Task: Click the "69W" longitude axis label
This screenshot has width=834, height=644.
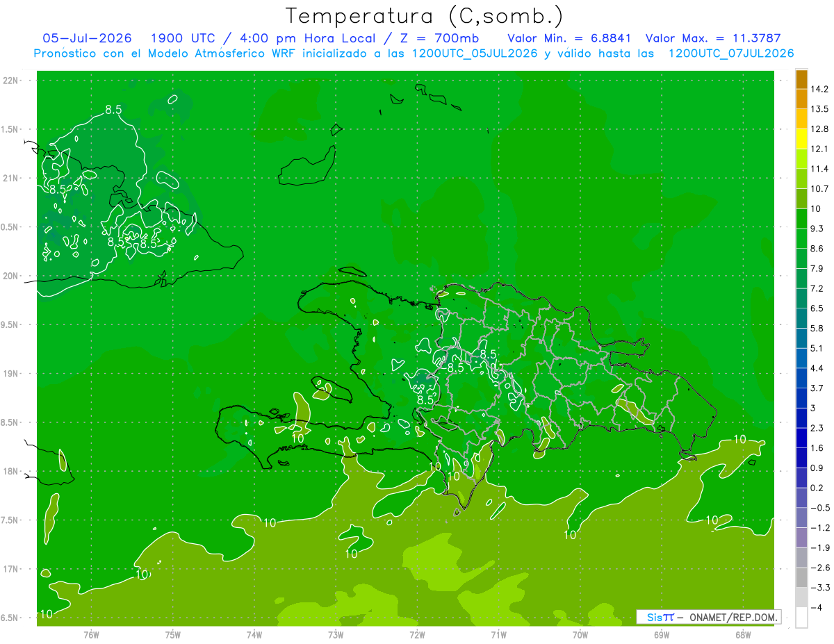Action: pyautogui.click(x=662, y=634)
